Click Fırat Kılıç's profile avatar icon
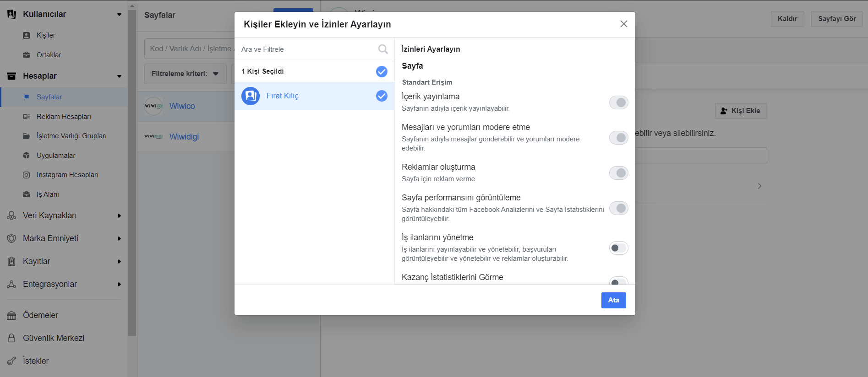 coord(251,96)
